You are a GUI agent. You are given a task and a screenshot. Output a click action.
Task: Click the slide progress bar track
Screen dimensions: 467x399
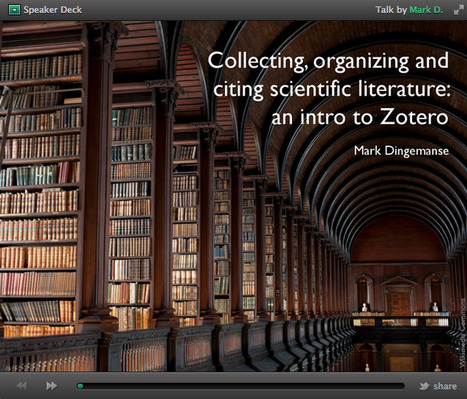pyautogui.click(x=240, y=386)
